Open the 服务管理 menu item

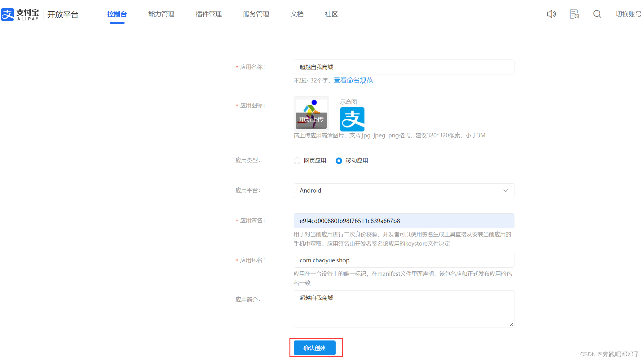[256, 14]
